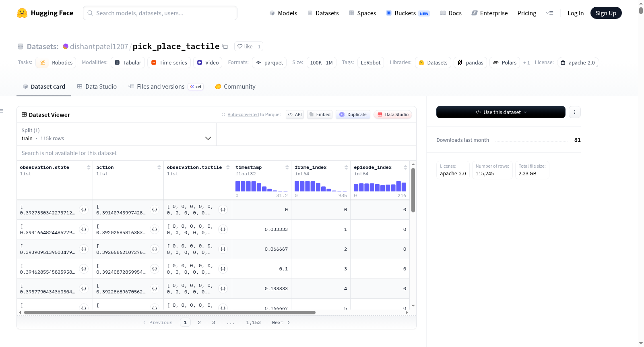Open the Use this dataset dropdown
The image size is (644, 347).
pos(501,112)
